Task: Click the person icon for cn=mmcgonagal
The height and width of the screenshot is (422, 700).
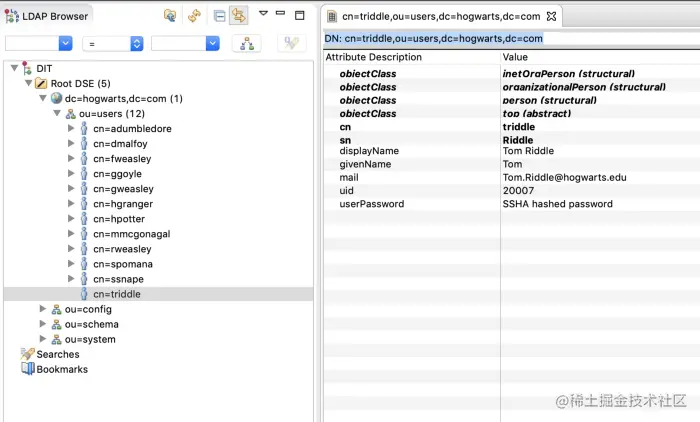Action: [84, 234]
